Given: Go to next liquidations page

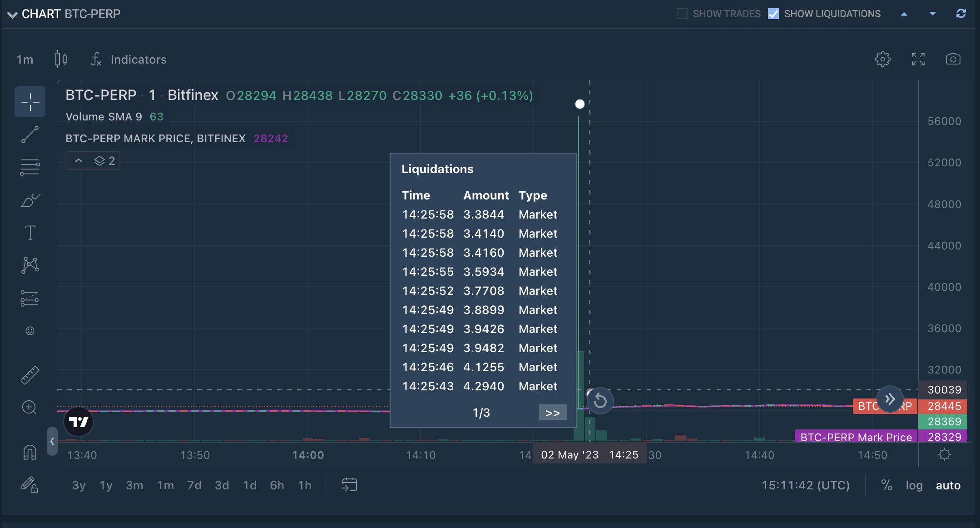Looking at the screenshot, I should (552, 413).
